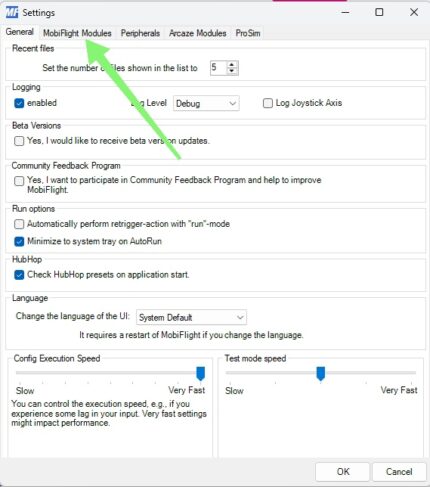Open the MobiFlight Modules tab

[x=77, y=33]
